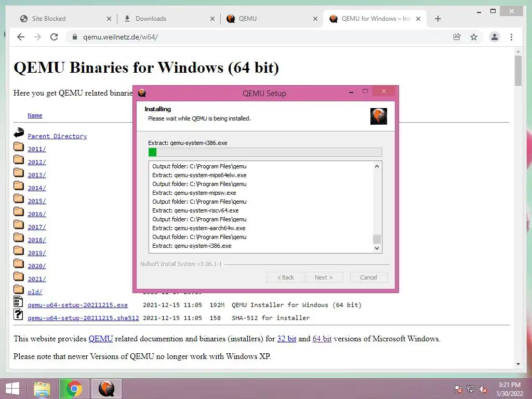Click down arrow in install log scrollbar

pos(377,248)
